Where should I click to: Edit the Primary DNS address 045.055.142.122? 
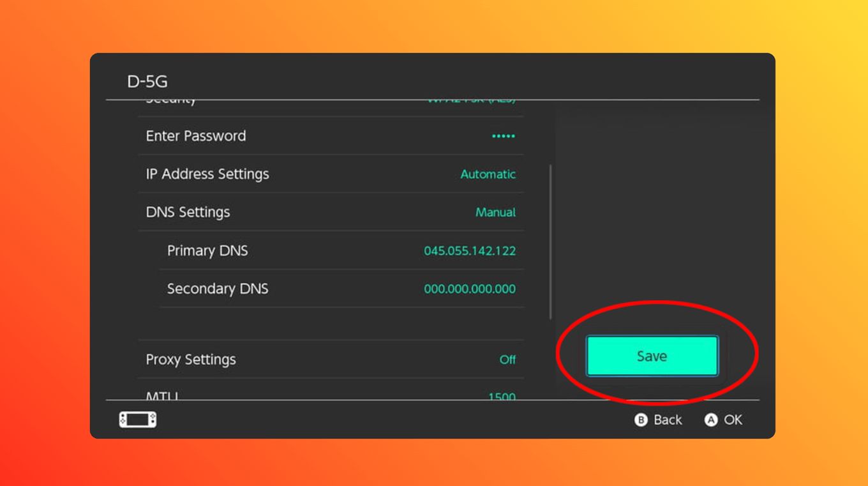[x=469, y=250]
